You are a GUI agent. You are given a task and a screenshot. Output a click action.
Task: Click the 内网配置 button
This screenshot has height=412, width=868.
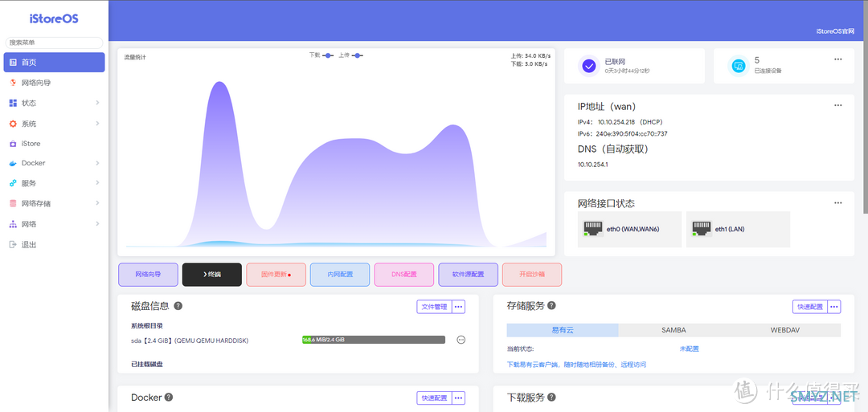click(340, 275)
